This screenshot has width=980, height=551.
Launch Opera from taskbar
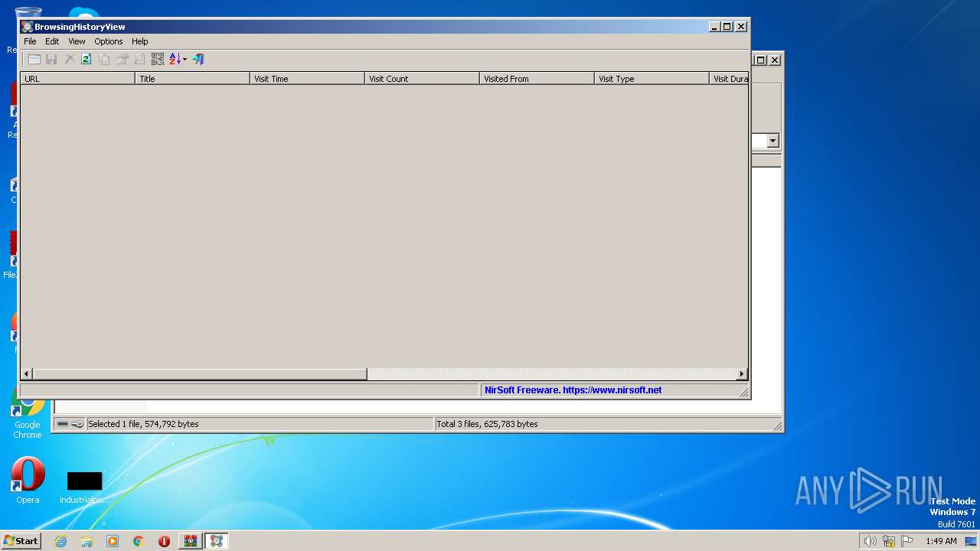pos(164,541)
